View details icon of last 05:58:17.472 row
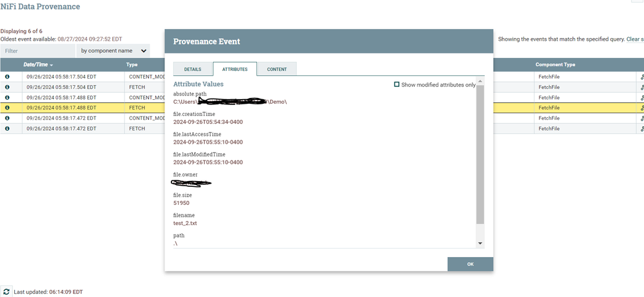The height and width of the screenshot is (297, 644). pos(7,128)
